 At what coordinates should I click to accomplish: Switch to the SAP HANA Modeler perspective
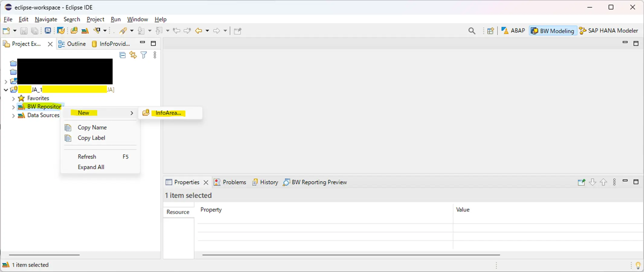click(x=608, y=31)
